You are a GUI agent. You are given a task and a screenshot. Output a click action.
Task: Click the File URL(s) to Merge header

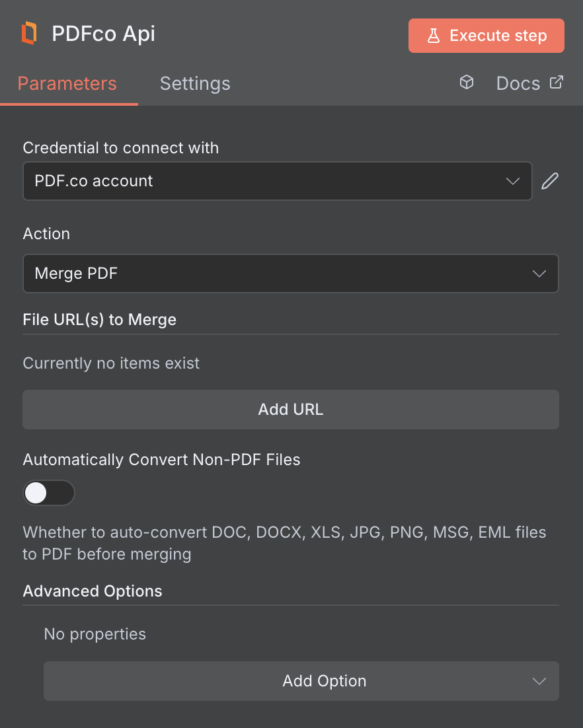click(x=99, y=319)
